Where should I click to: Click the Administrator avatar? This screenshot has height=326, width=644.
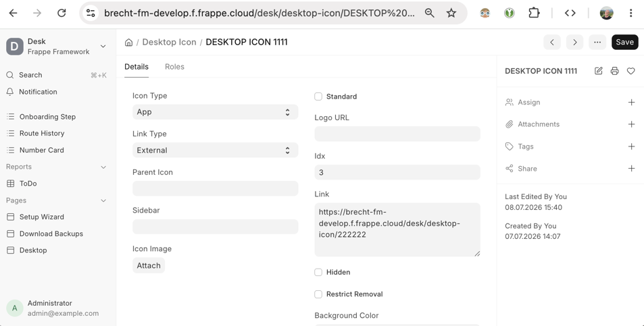click(x=14, y=308)
